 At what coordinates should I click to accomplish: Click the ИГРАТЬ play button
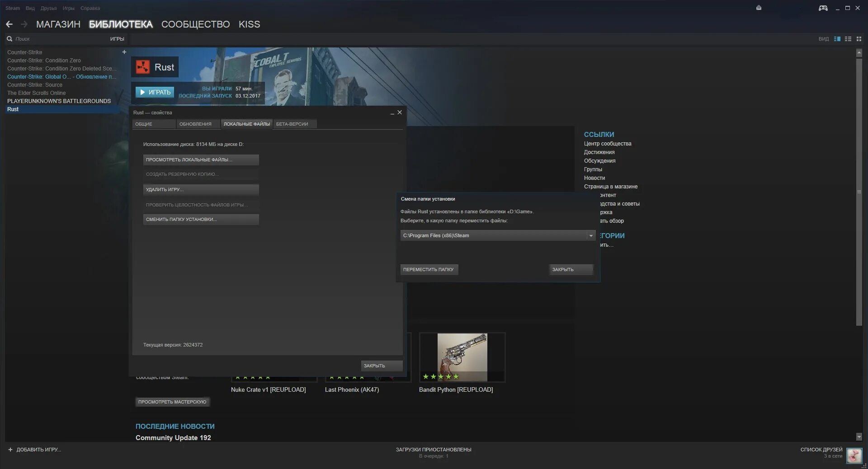[155, 92]
